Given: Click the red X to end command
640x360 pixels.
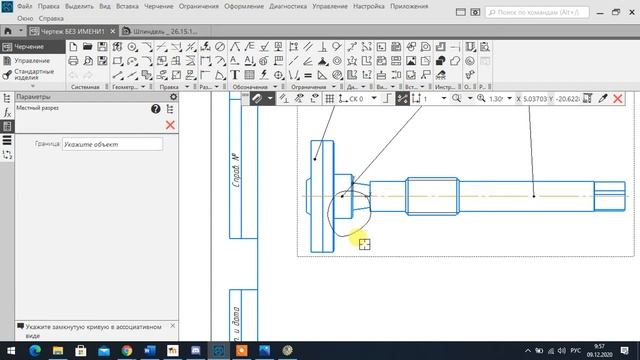Looking at the screenshot, I should pos(618,98).
